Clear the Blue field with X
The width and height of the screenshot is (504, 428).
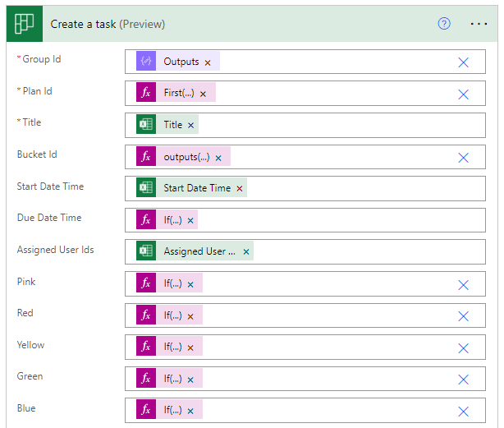(x=463, y=412)
